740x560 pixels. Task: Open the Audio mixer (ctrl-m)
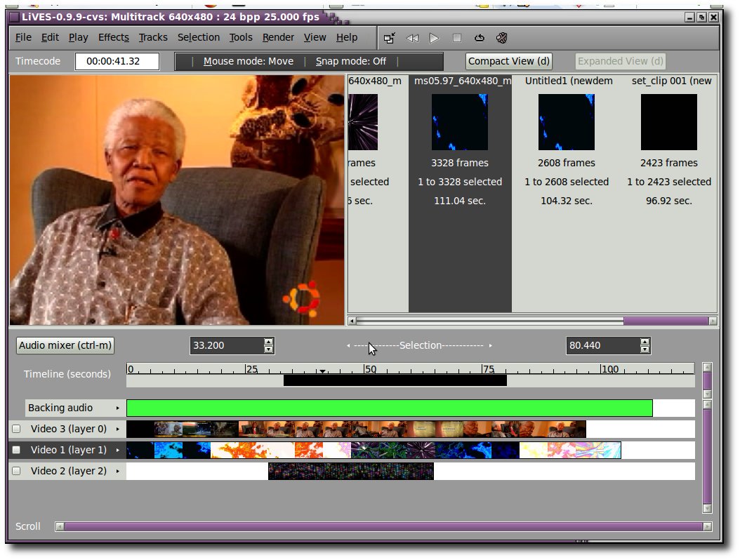pos(65,345)
